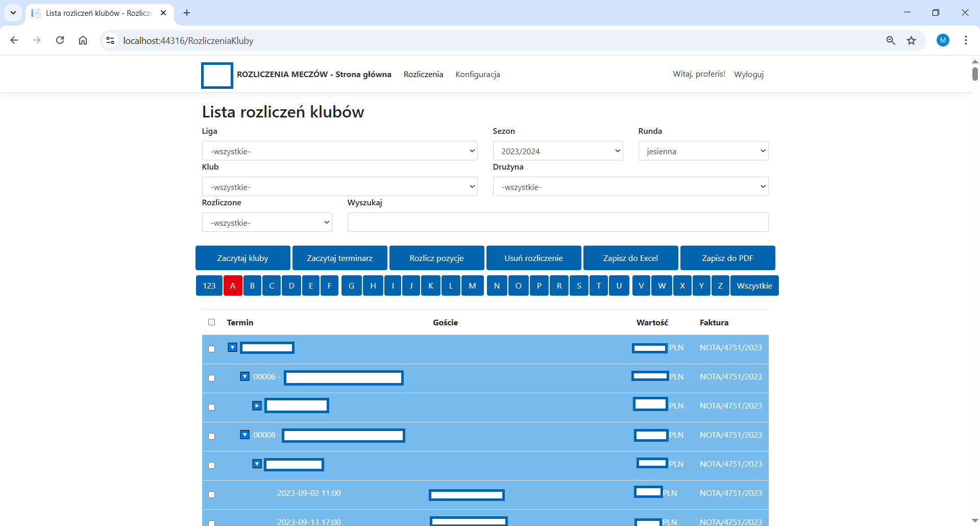This screenshot has width=980, height=526.
Task: Bookmark this page with the star icon
Action: click(912, 40)
